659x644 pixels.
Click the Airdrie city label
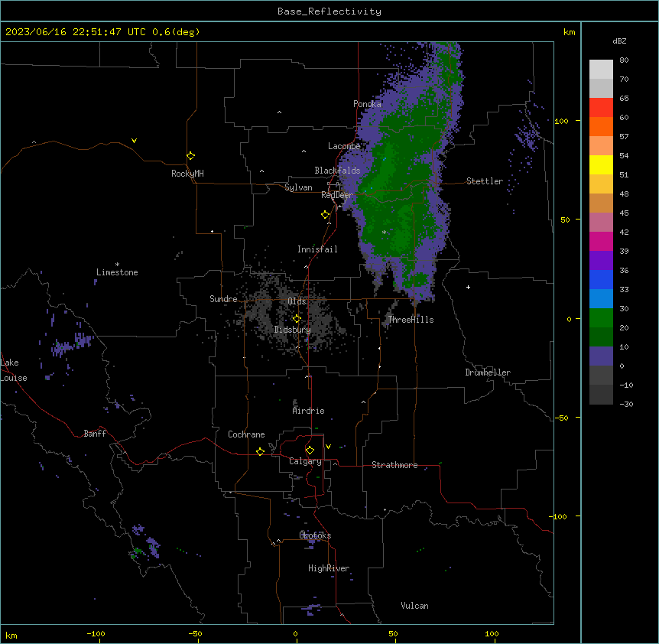click(x=309, y=411)
